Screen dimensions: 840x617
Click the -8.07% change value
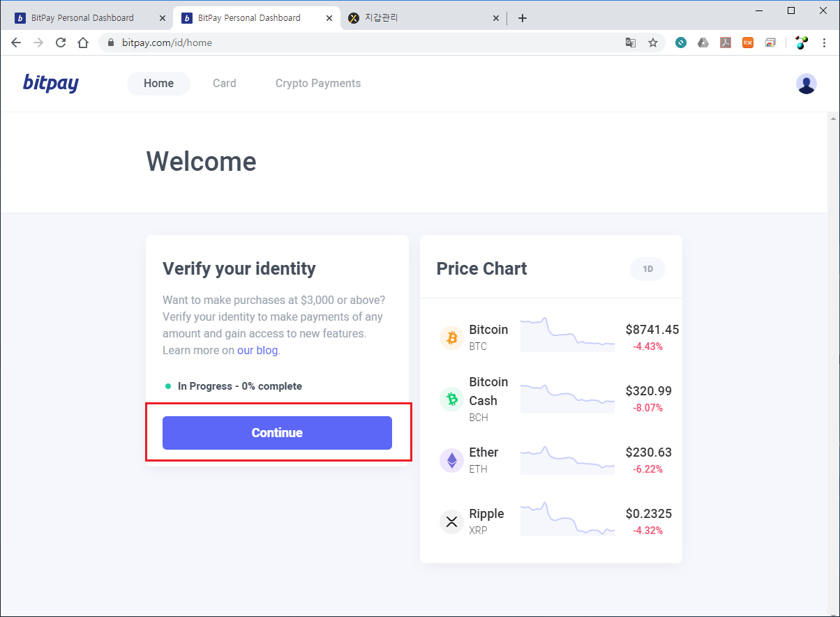tap(647, 408)
